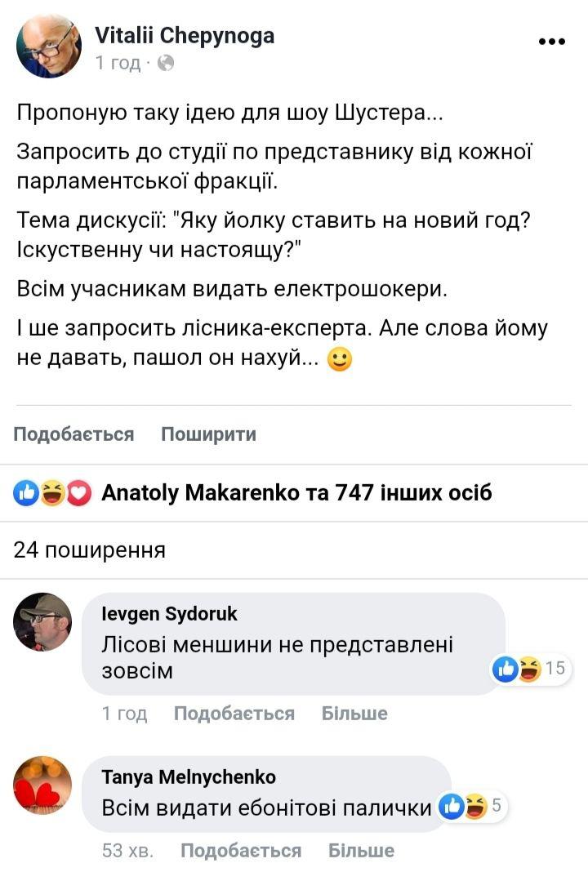View Anatoly Makarenko and 747 others list

point(296,493)
